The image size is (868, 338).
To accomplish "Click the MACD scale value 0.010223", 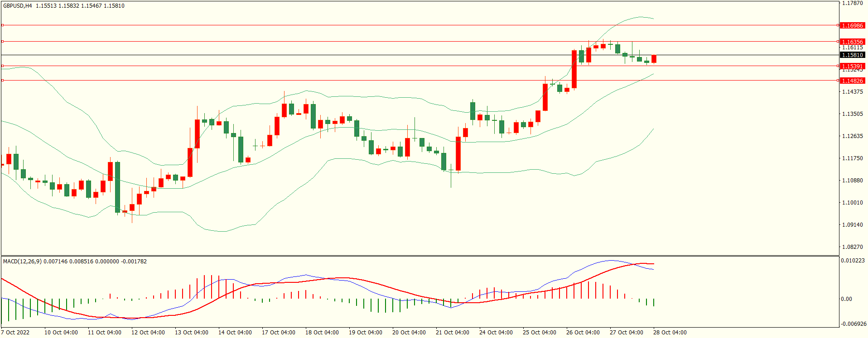I will pos(853,261).
